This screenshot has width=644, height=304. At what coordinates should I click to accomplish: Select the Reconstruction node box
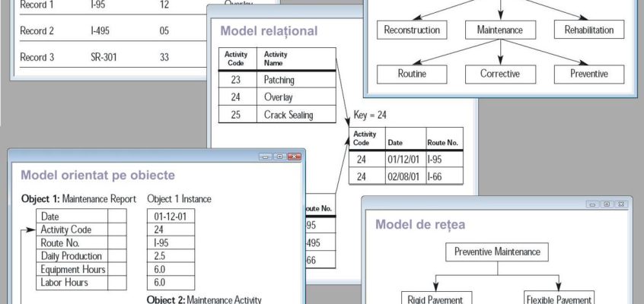point(412,30)
